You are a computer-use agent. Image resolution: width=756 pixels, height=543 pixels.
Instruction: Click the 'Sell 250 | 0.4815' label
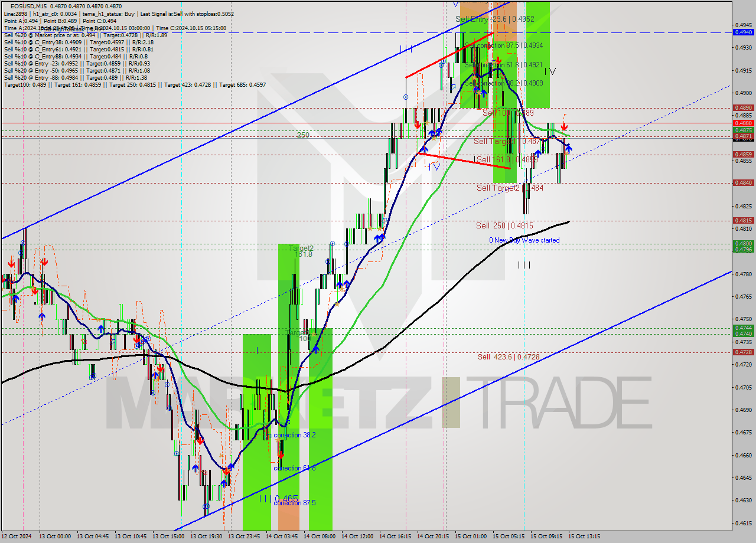504,225
